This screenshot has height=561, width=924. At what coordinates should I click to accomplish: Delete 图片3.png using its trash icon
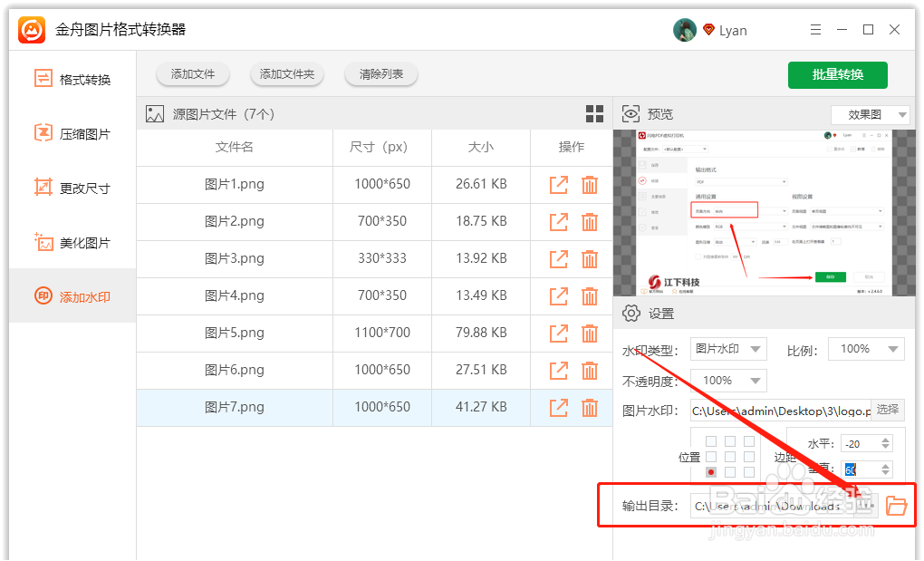coord(590,258)
